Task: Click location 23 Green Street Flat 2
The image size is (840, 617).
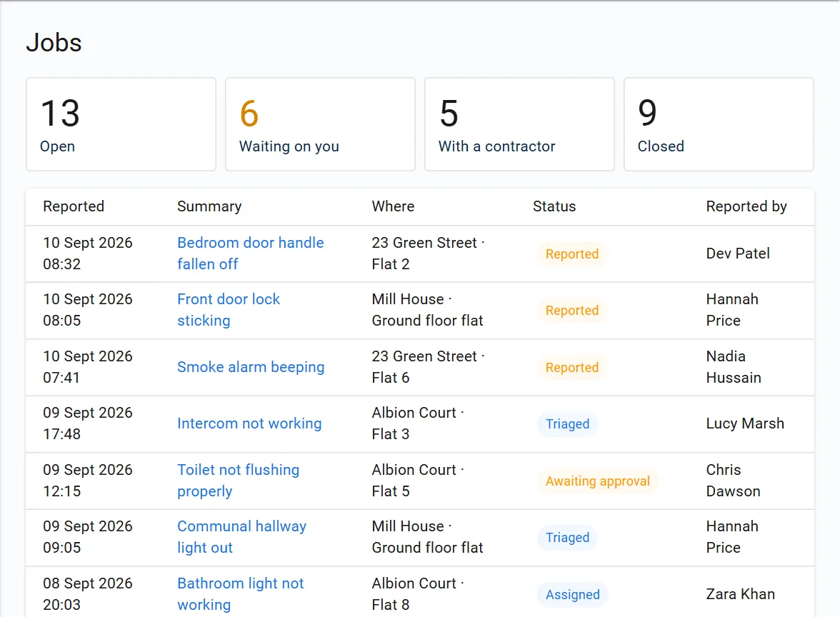Action: coord(428,254)
